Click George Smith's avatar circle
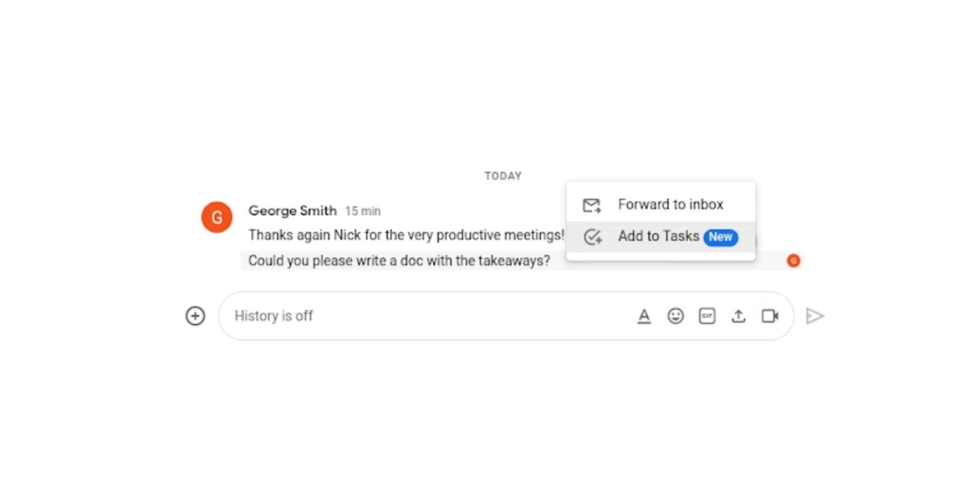This screenshot has width=980, height=490. tap(217, 217)
